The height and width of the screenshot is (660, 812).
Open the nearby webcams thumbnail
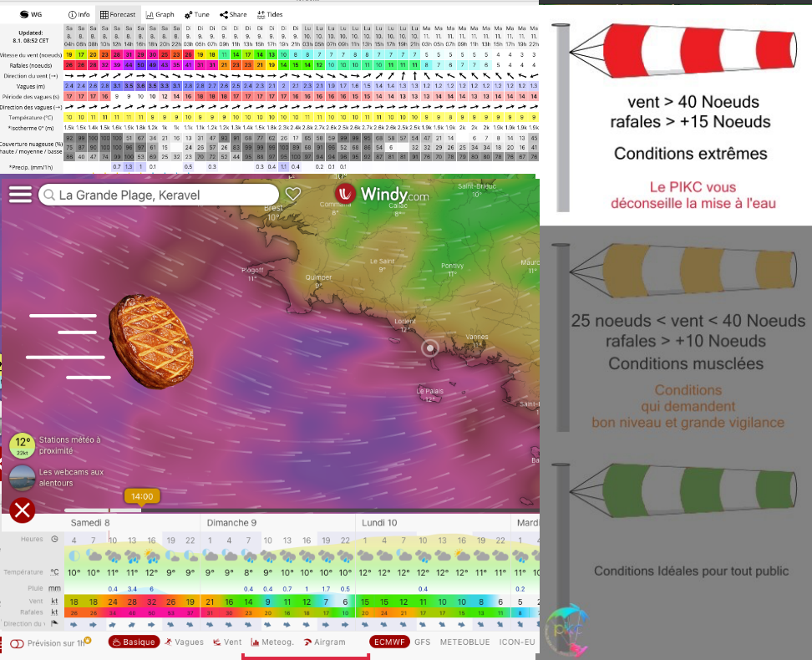[x=23, y=477]
